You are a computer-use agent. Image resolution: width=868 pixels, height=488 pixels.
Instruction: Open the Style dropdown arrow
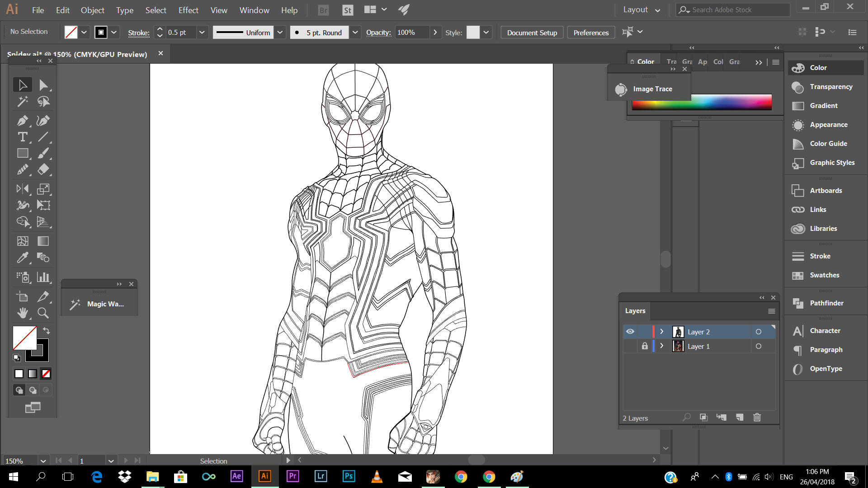(486, 33)
